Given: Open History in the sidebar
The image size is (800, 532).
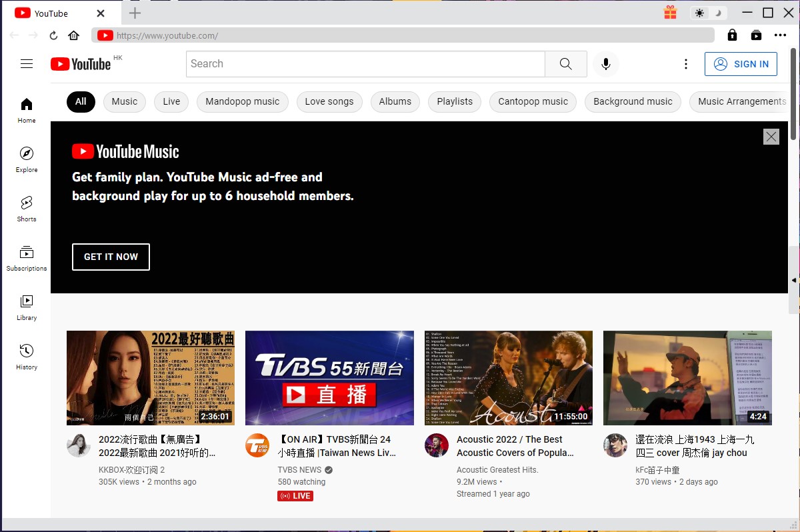Looking at the screenshot, I should pos(27,357).
